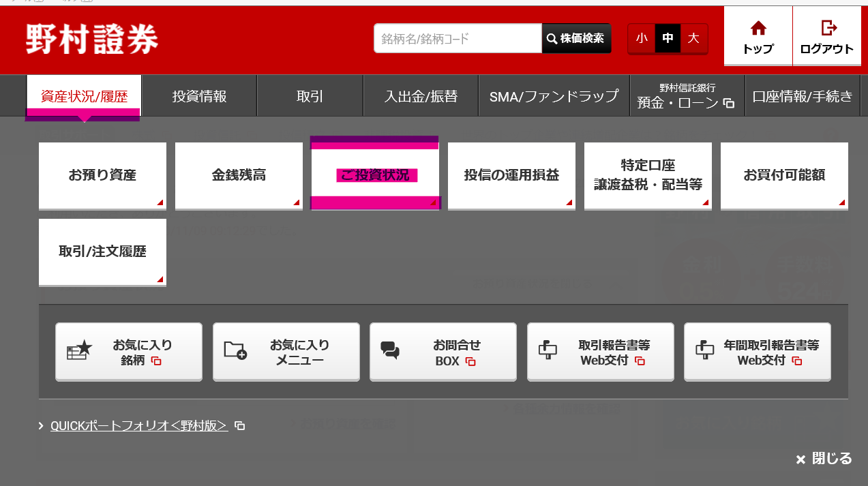Select the 取引/注文履歴 menu tile
This screenshot has width=868, height=486.
pos(102,252)
